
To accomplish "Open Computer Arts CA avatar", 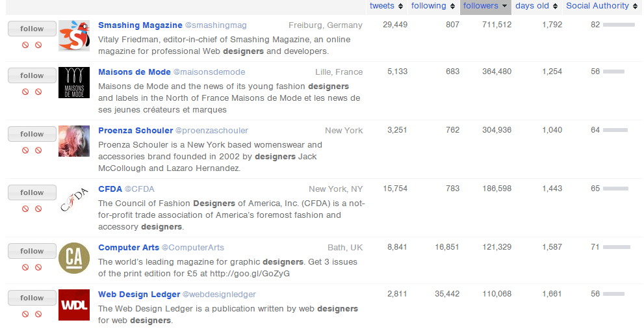I will tap(74, 258).
